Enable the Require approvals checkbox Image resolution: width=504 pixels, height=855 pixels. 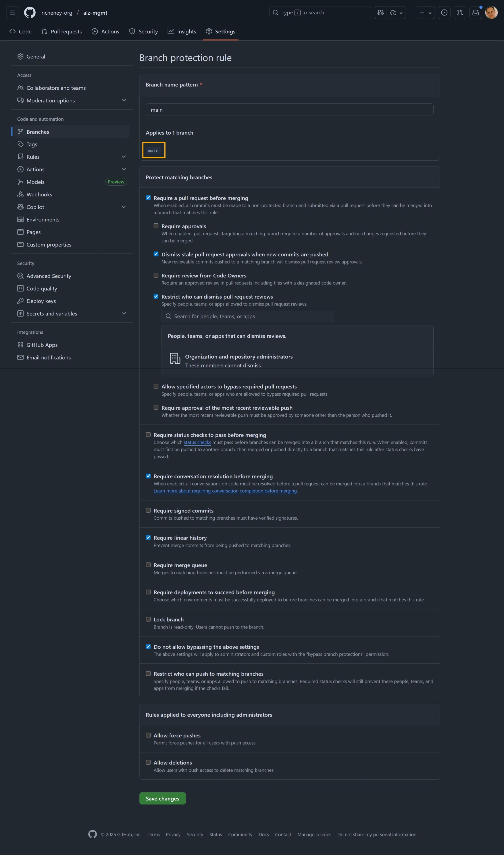[x=156, y=226]
